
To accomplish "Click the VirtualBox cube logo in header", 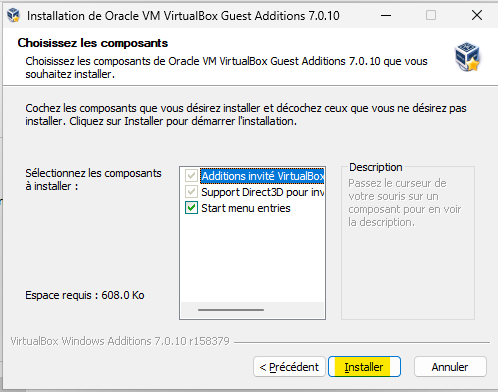I will point(467,56).
